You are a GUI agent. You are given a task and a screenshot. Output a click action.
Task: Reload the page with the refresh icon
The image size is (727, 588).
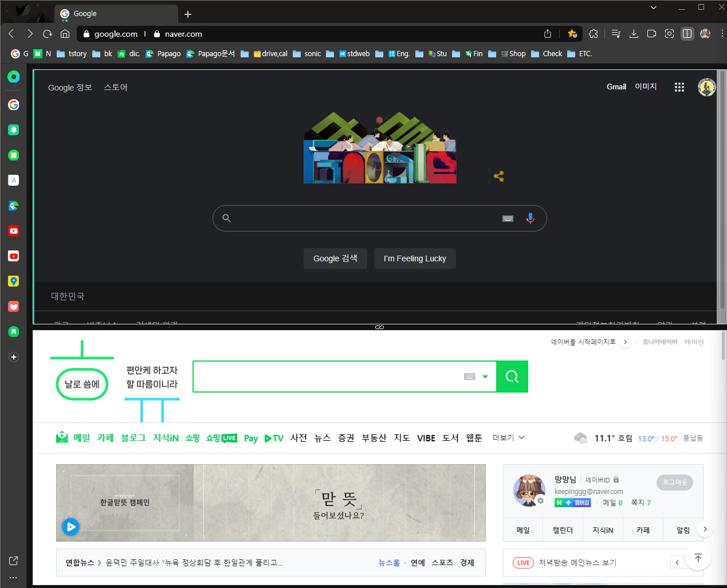coord(48,34)
